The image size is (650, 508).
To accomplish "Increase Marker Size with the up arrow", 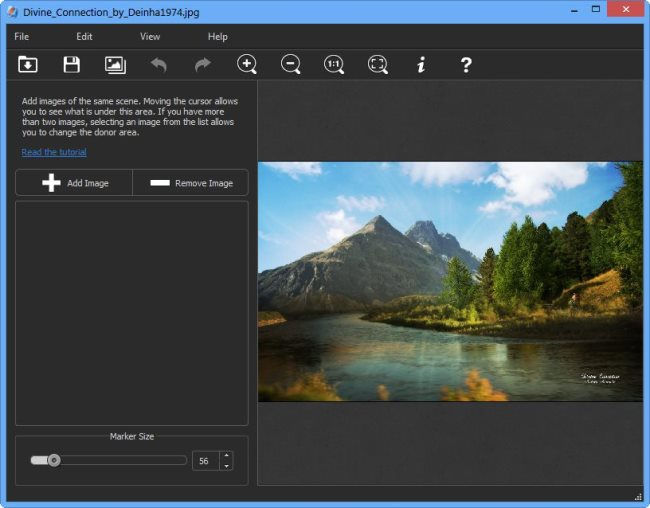I will click(x=226, y=455).
